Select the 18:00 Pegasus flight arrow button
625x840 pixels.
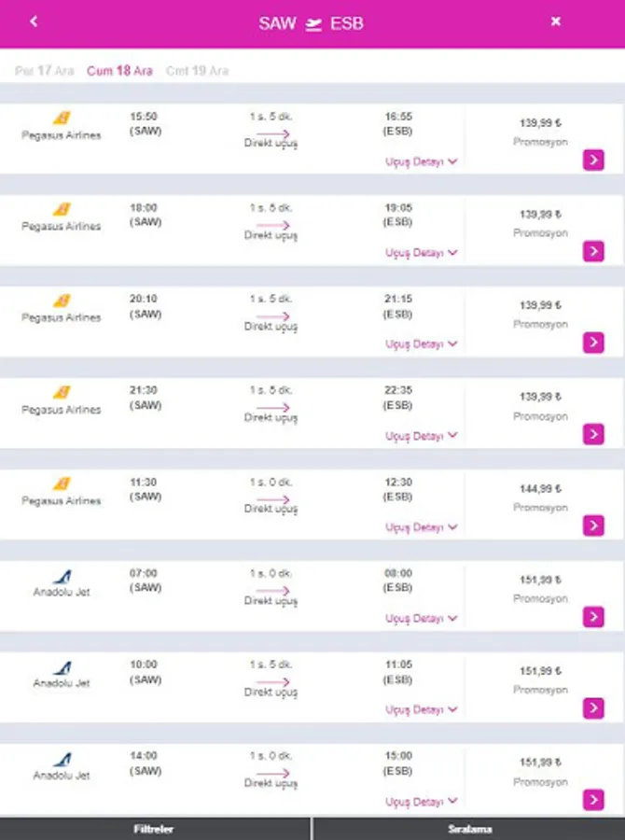coord(593,252)
